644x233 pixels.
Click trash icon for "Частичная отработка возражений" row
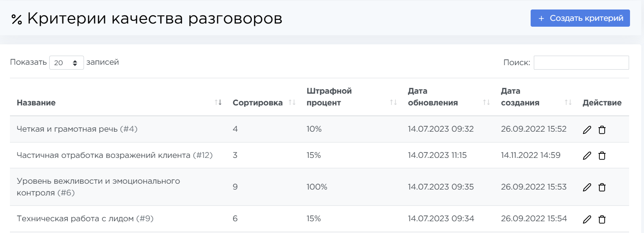click(602, 156)
